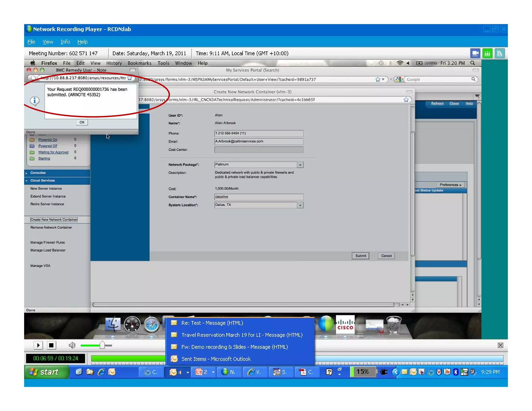The width and height of the screenshot is (532, 411).
Task: Select New Server Instance
Action: click(46, 189)
